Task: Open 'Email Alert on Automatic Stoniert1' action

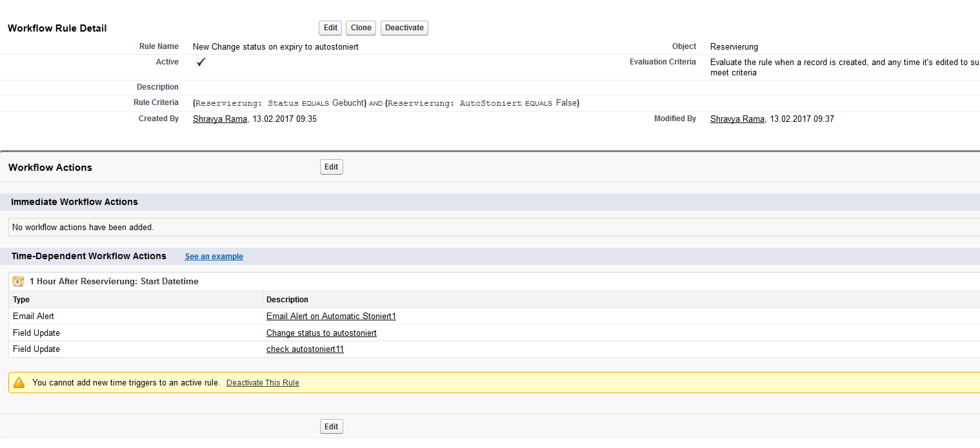Action: (x=331, y=317)
